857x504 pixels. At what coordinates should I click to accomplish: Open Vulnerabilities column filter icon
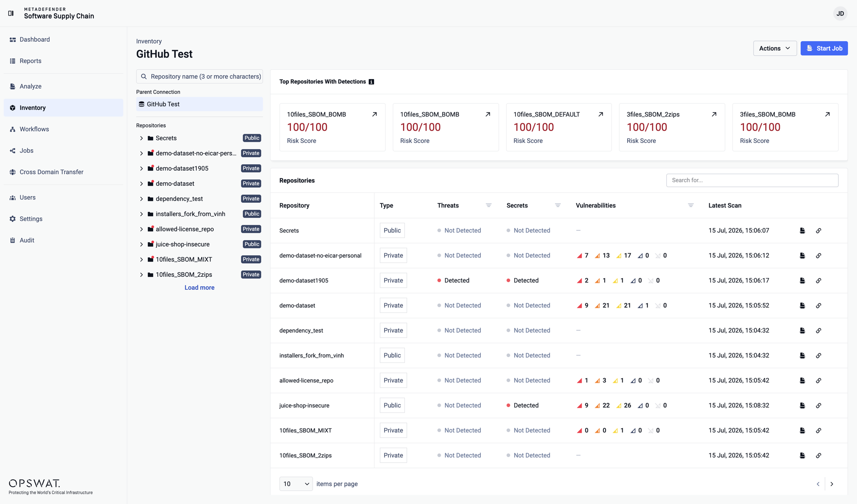click(691, 205)
